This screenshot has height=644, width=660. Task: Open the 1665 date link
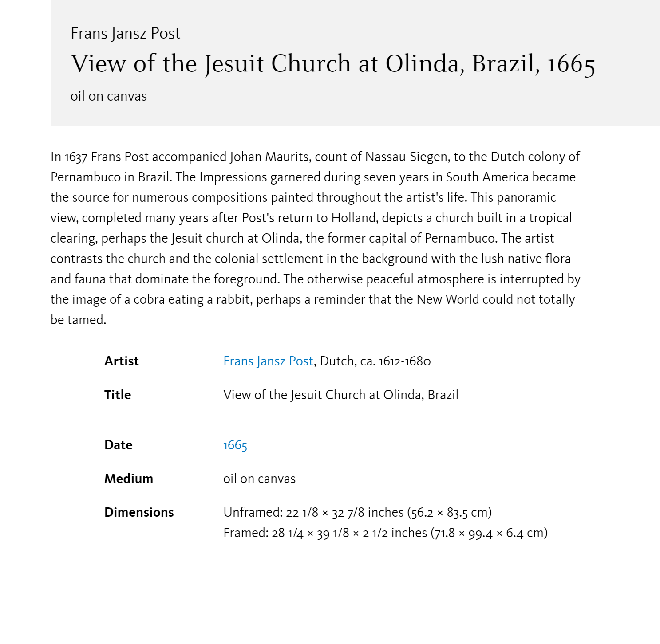click(x=235, y=445)
